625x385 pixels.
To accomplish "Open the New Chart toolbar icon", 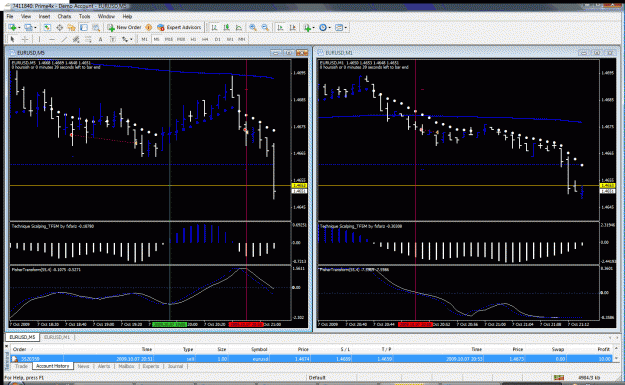I will tap(12, 28).
